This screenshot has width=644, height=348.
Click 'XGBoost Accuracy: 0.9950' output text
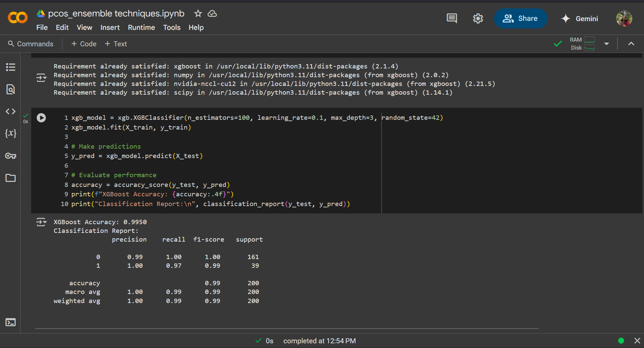coord(100,222)
